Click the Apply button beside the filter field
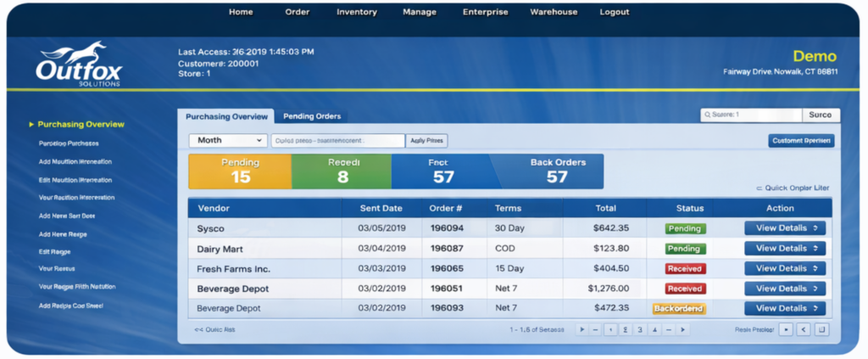This screenshot has width=868, height=359. (427, 141)
